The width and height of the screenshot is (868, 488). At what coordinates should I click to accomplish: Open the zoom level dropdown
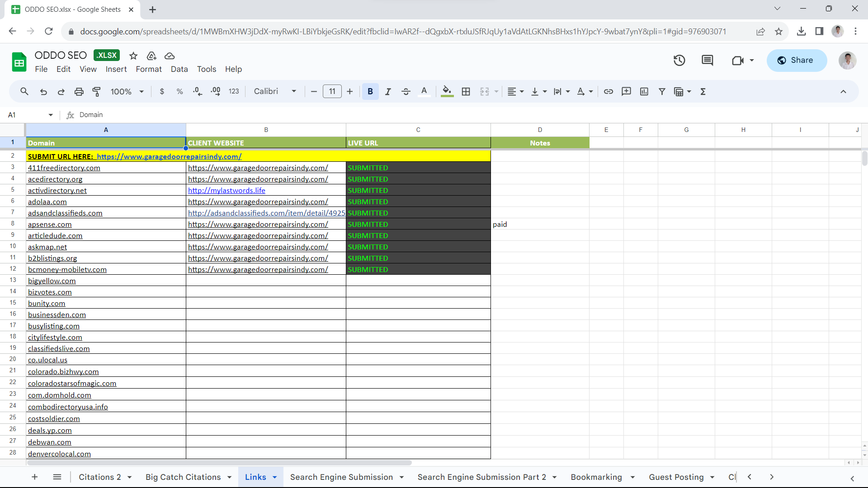click(127, 92)
